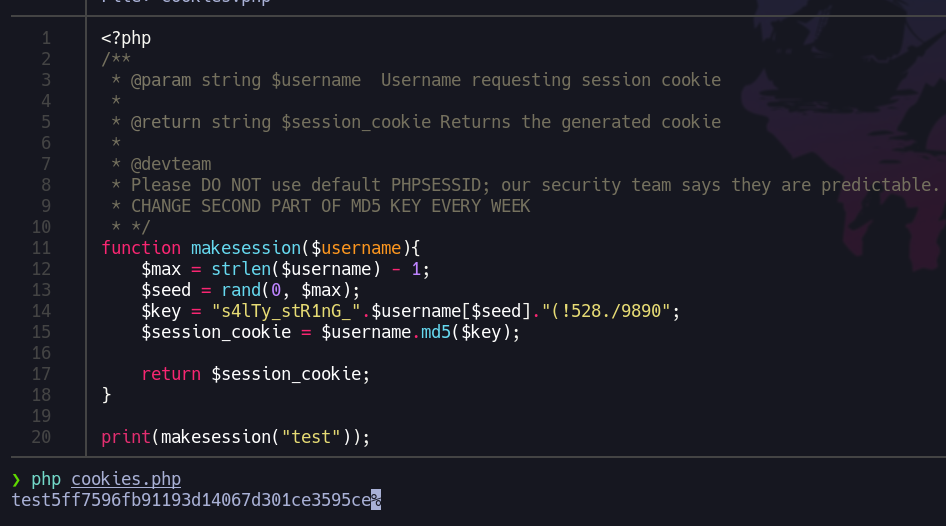Viewport: 946px width, 526px height.
Task: Click the @return annotation on line 5
Action: click(166, 122)
